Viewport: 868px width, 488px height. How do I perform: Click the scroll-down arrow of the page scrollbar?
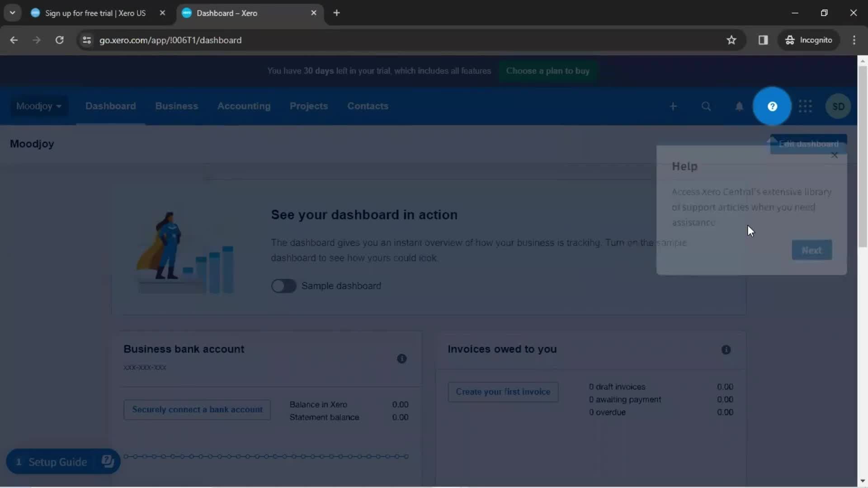[863, 481]
